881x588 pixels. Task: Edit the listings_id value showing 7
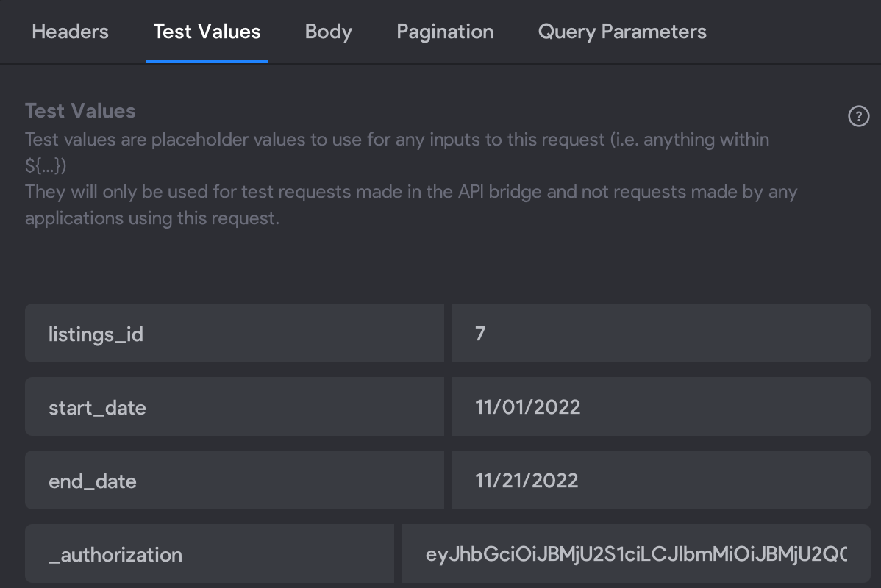660,333
